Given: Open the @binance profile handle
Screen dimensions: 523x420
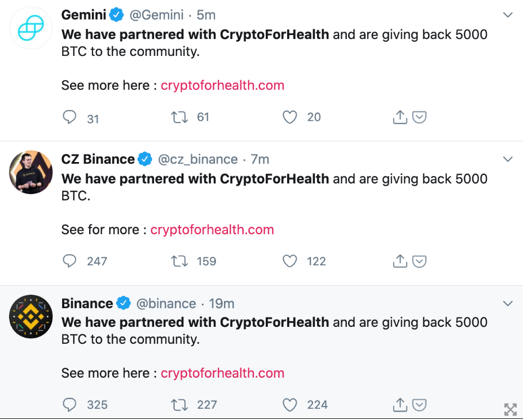Looking at the screenshot, I should point(166,304).
